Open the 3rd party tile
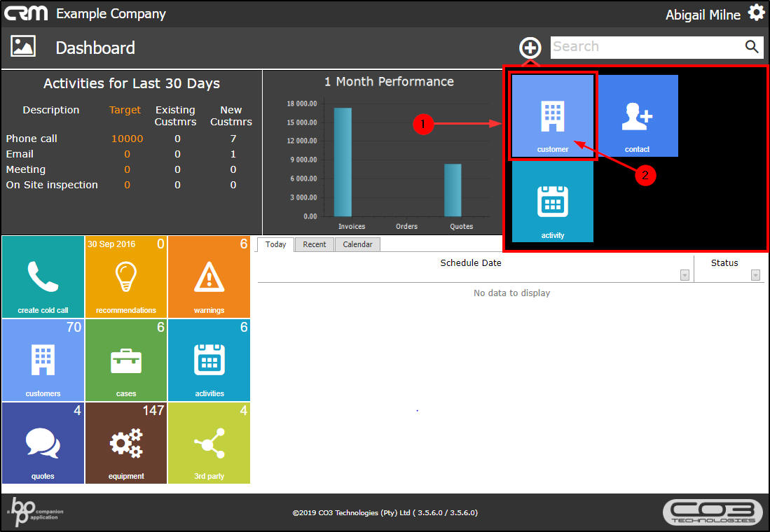The height and width of the screenshot is (532, 770). point(209,443)
